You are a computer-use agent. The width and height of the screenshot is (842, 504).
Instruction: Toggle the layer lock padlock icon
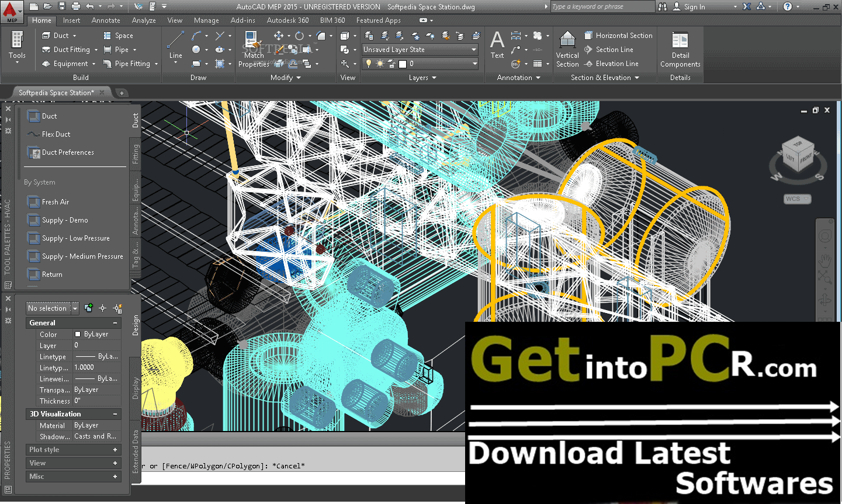coord(391,64)
